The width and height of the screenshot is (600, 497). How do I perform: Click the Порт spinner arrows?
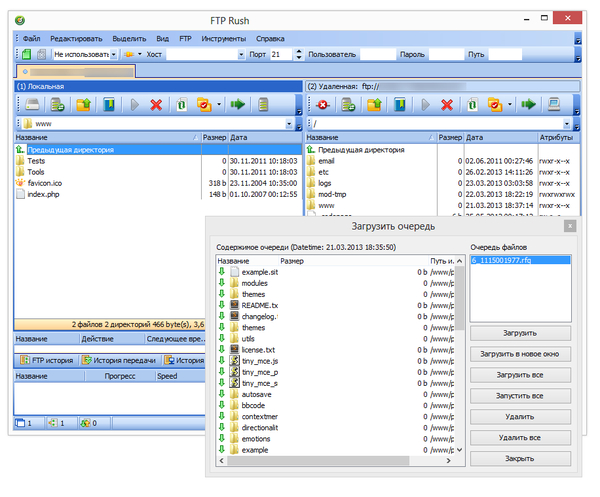coord(299,54)
